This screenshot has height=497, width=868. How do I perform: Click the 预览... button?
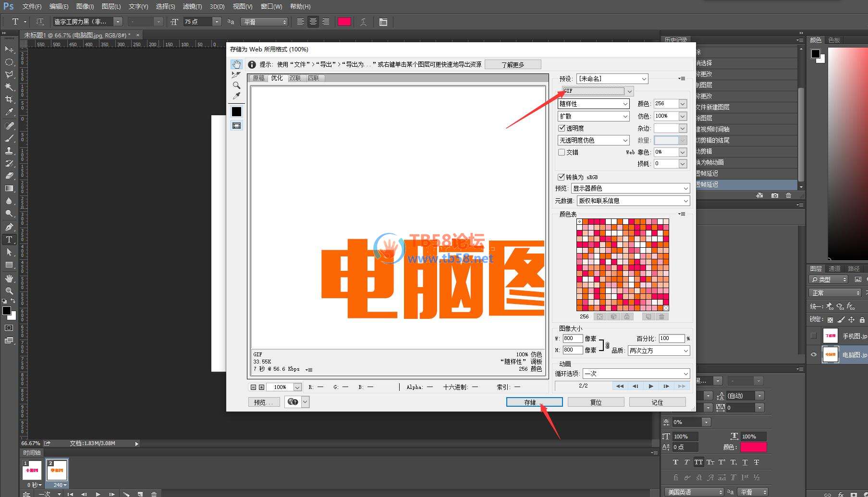[264, 402]
